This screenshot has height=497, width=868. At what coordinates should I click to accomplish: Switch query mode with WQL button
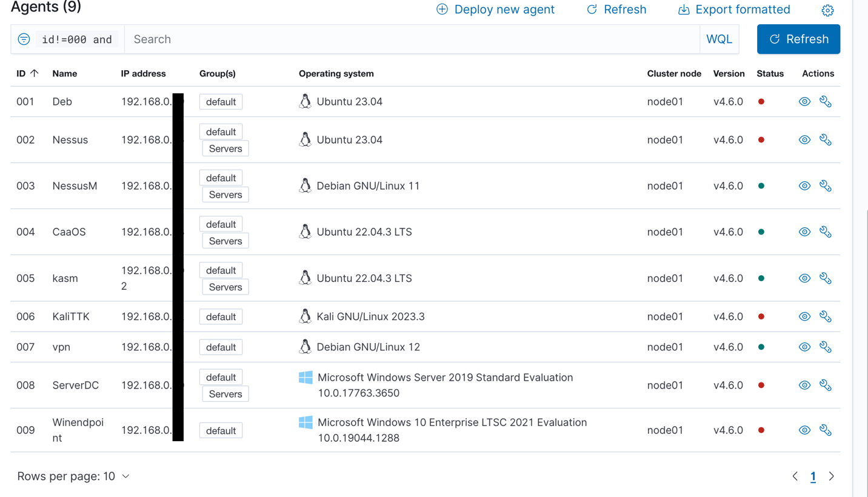(x=719, y=39)
